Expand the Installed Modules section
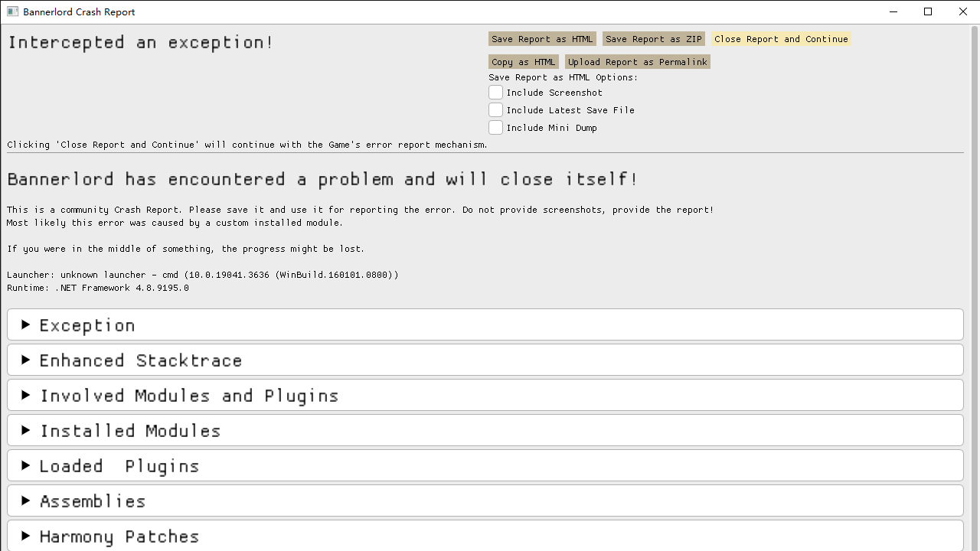 click(x=485, y=430)
